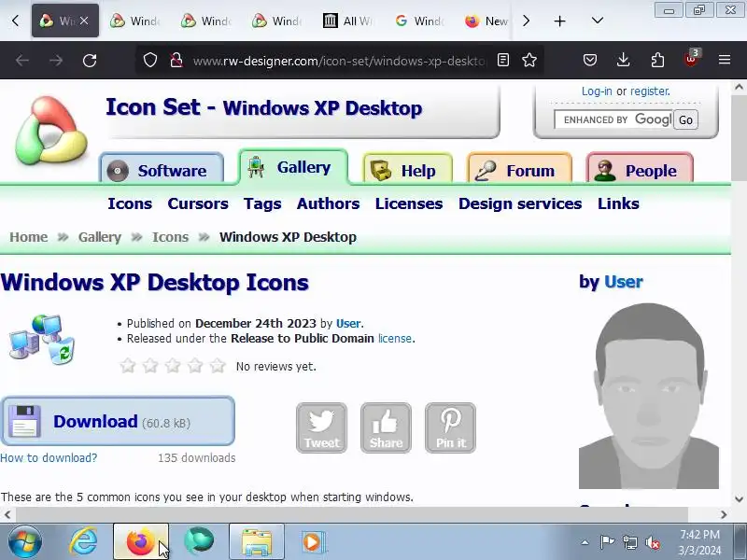747x560 pixels.
Task: Switch to the Google Wind… tab
Action: pyautogui.click(x=419, y=21)
